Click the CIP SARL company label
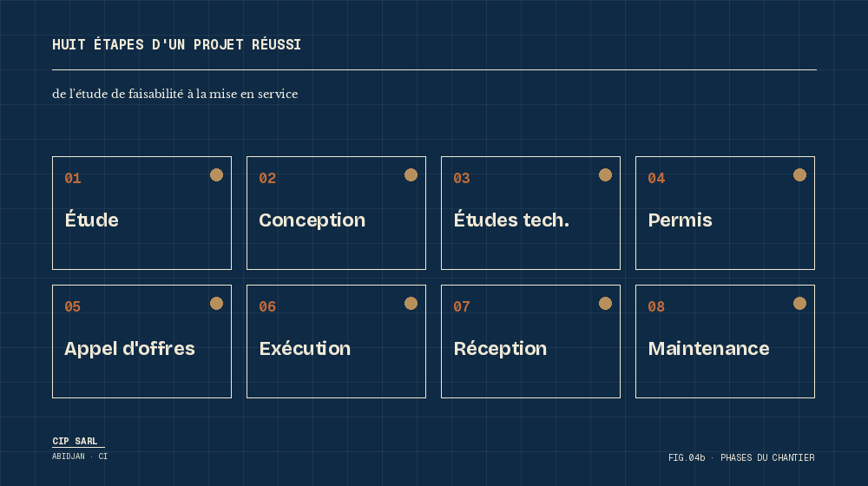Image resolution: width=868 pixels, height=486 pixels. coord(75,442)
